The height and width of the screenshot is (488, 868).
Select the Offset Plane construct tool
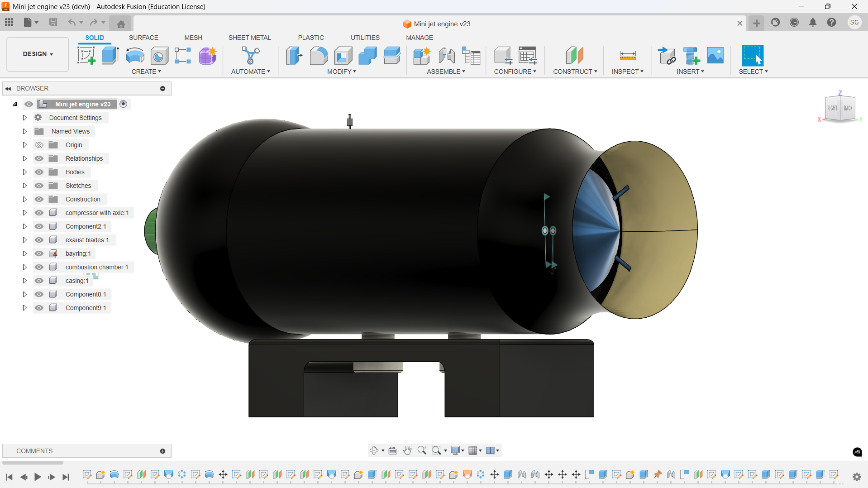[x=575, y=56]
